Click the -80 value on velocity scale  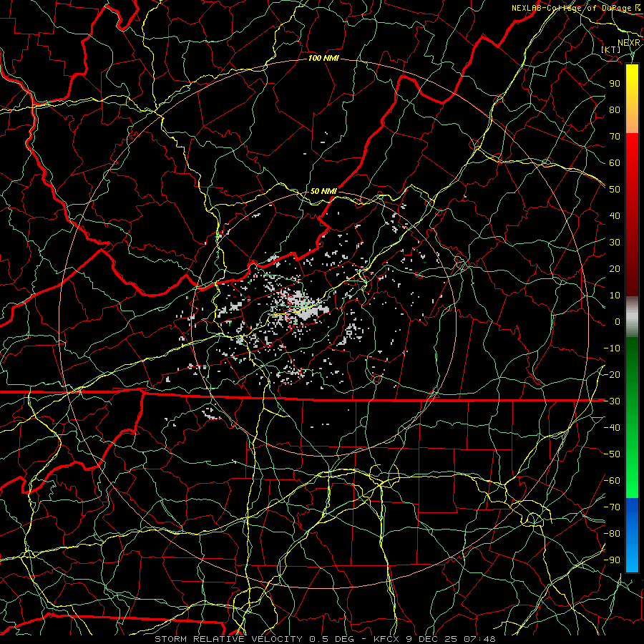tap(612, 534)
